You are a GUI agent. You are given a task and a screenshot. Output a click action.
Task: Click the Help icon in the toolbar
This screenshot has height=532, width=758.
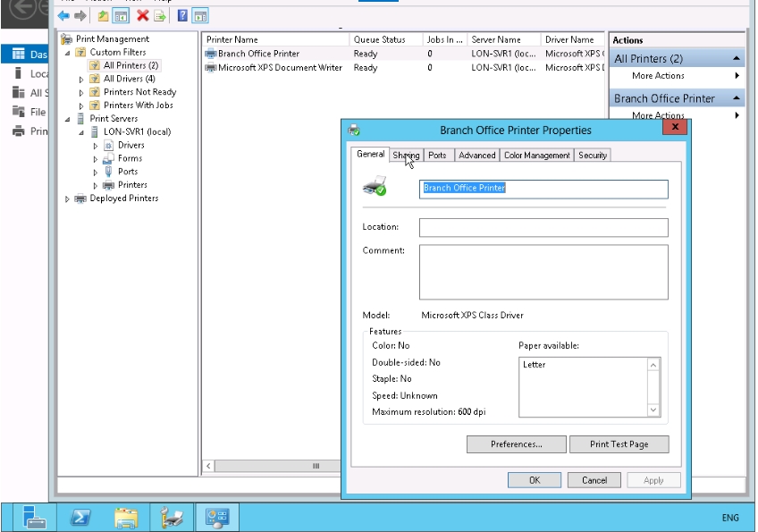click(x=182, y=16)
